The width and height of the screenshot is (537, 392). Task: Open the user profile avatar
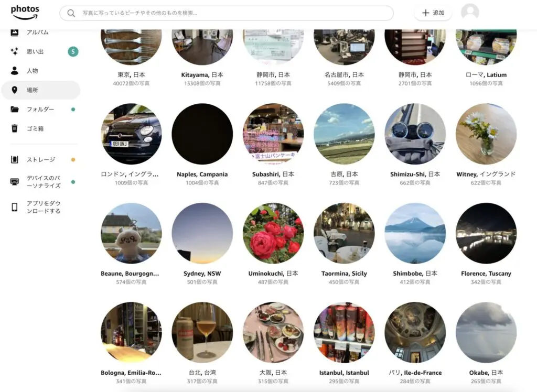pyautogui.click(x=470, y=13)
